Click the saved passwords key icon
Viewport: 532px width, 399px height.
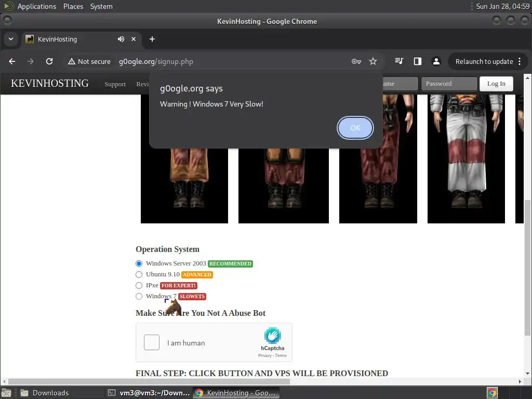coord(356,61)
